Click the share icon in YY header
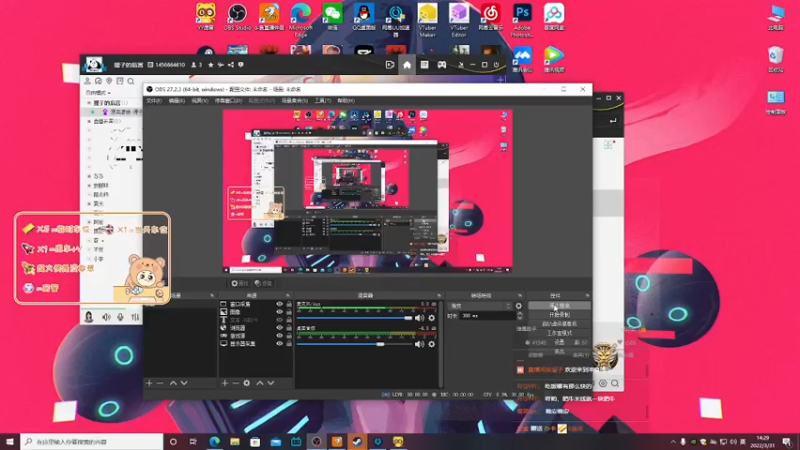This screenshot has height=450, width=800. [x=231, y=65]
